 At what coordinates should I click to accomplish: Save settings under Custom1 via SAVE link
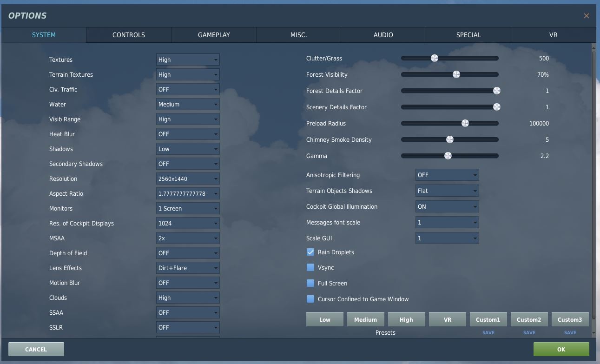pos(488,332)
